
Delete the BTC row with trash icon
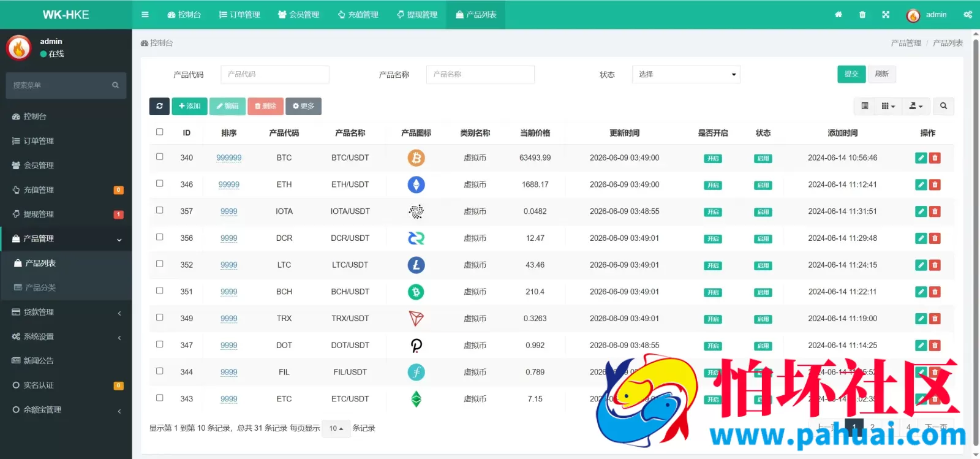click(935, 158)
